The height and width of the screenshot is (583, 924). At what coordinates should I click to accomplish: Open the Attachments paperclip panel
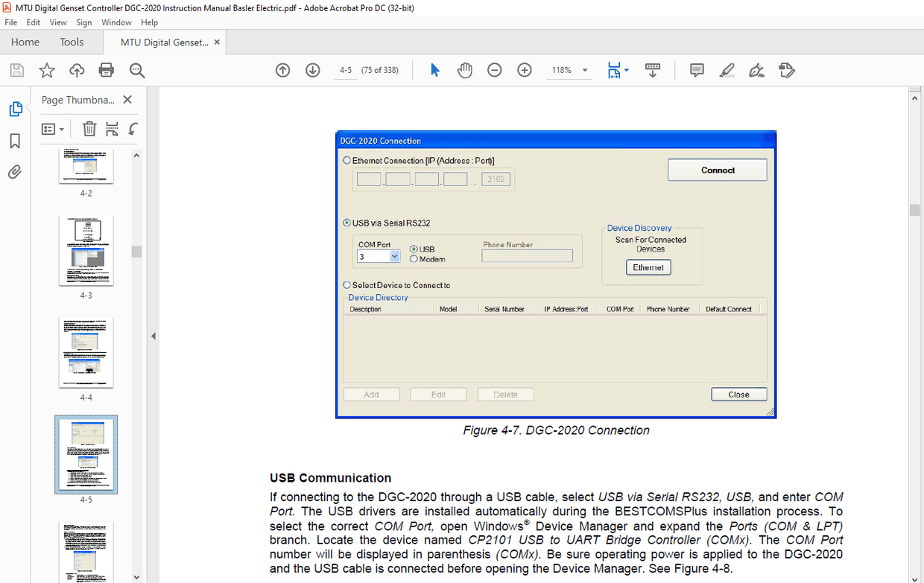coord(15,172)
